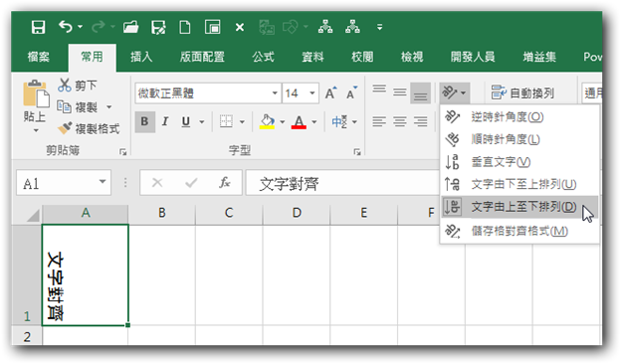
Task: Click the Open folder icon
Action: tap(130, 27)
